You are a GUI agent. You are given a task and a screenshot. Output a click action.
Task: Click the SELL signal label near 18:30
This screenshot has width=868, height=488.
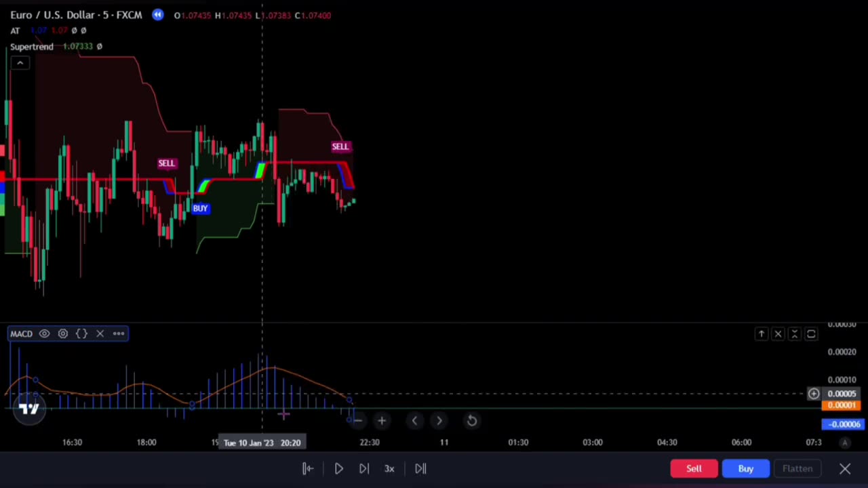point(166,163)
